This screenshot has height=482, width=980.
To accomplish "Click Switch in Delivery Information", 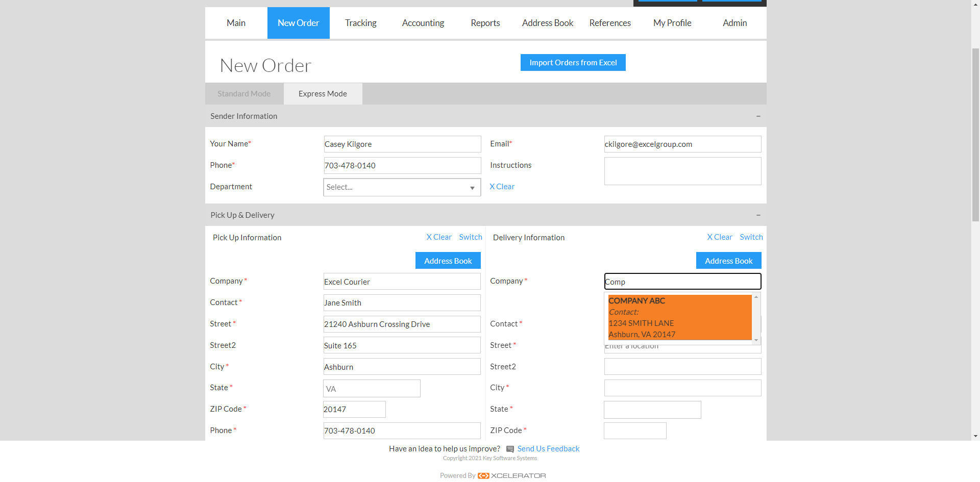I will 751,237.
